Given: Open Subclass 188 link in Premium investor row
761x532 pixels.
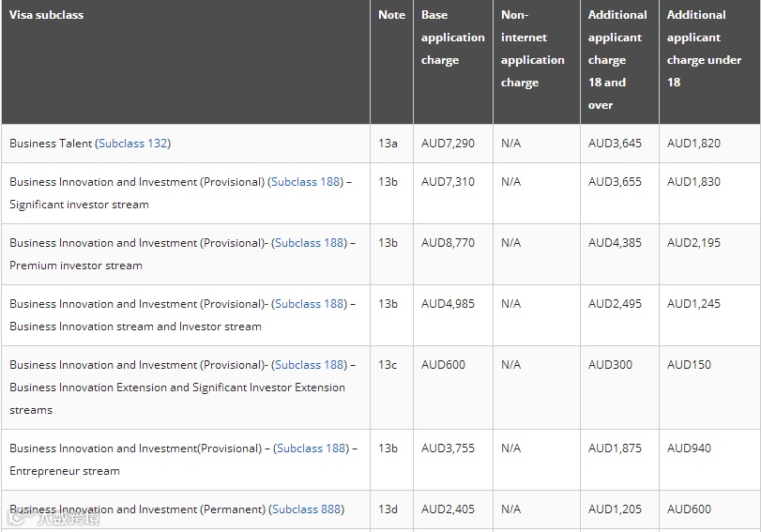Looking at the screenshot, I should (x=310, y=243).
